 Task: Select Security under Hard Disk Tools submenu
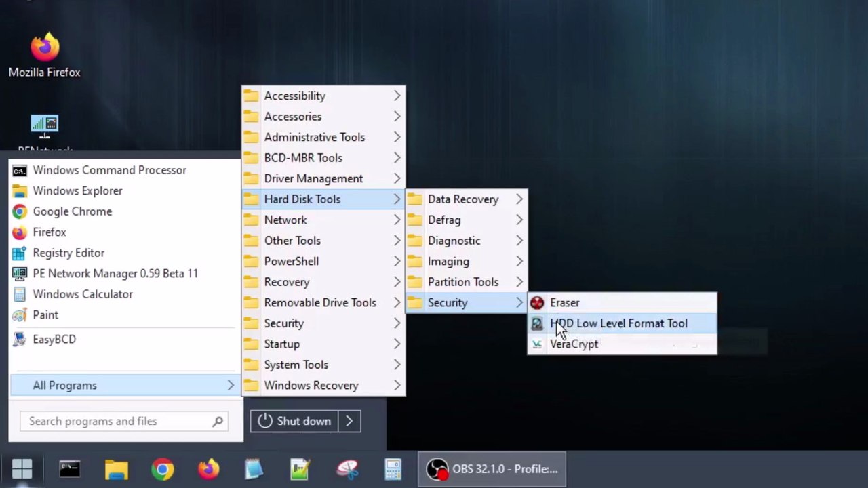point(467,303)
